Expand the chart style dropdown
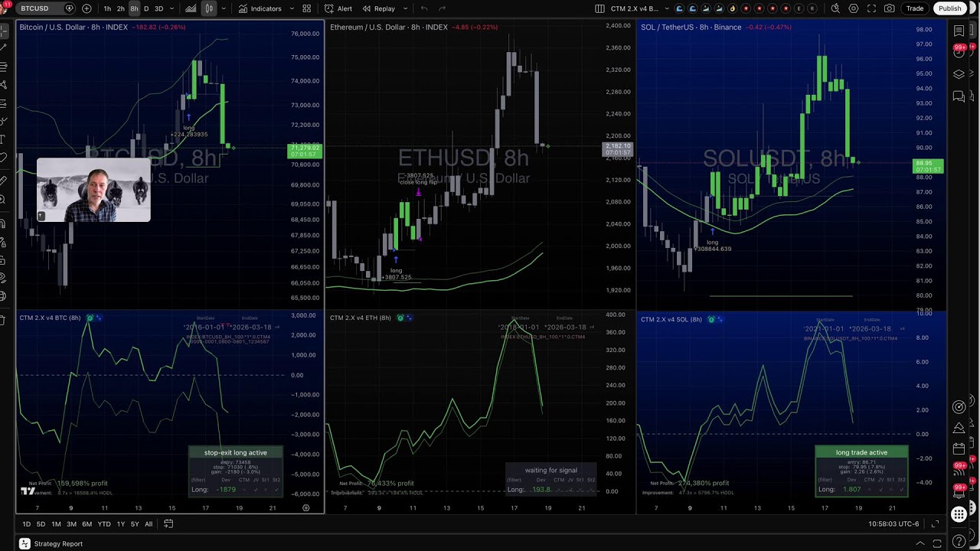This screenshot has width=980, height=551. (223, 8)
